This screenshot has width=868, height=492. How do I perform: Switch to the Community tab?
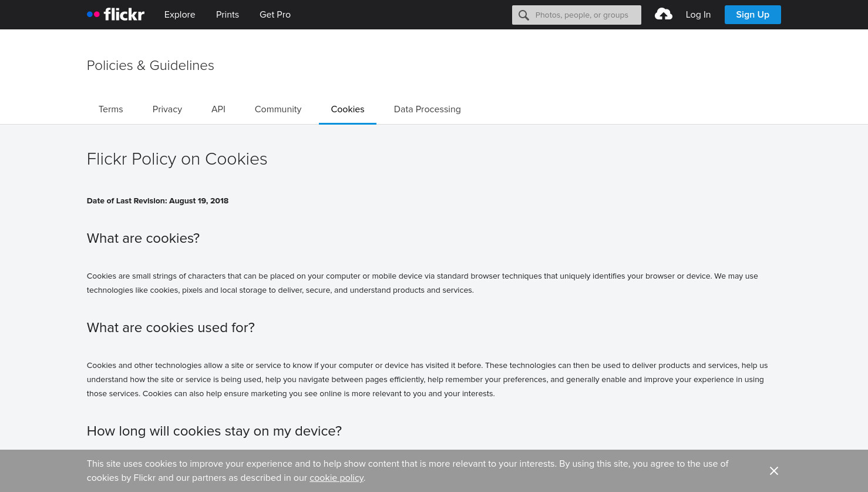pyautogui.click(x=278, y=109)
